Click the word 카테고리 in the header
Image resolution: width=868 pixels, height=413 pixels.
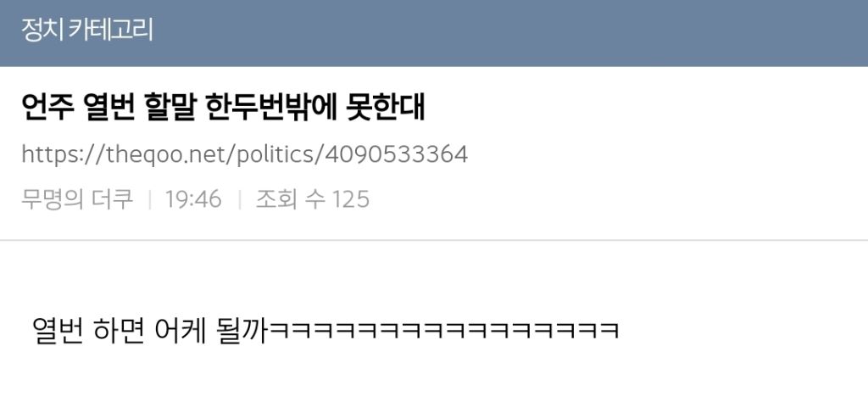111,30
